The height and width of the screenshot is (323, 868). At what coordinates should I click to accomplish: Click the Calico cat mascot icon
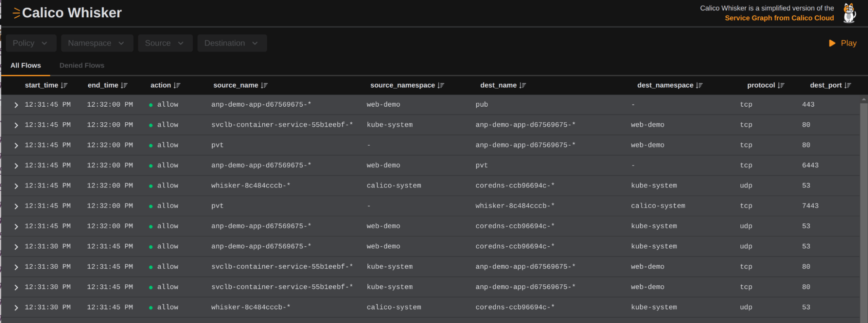pyautogui.click(x=849, y=13)
